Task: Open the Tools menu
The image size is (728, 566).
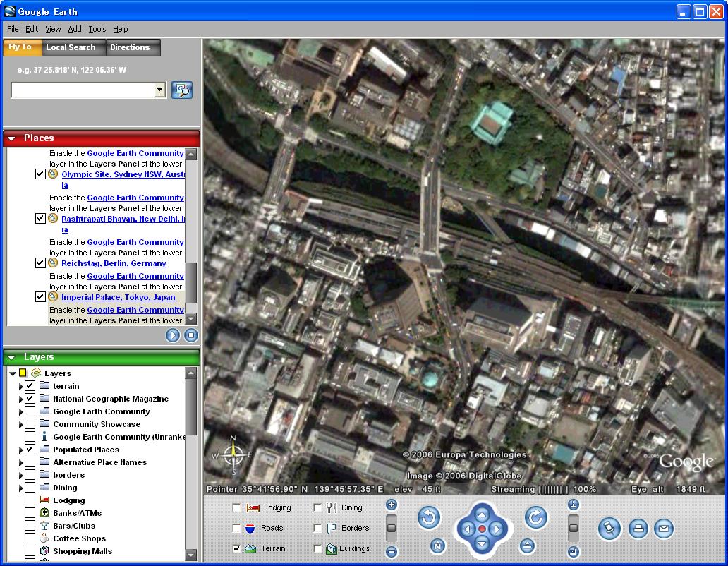Action: click(x=97, y=29)
